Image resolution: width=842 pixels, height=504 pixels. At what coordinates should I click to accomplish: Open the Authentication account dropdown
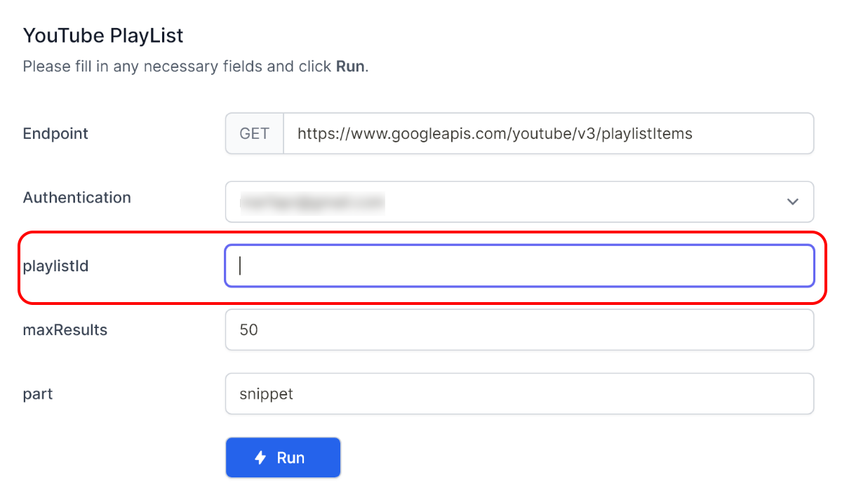pyautogui.click(x=519, y=202)
